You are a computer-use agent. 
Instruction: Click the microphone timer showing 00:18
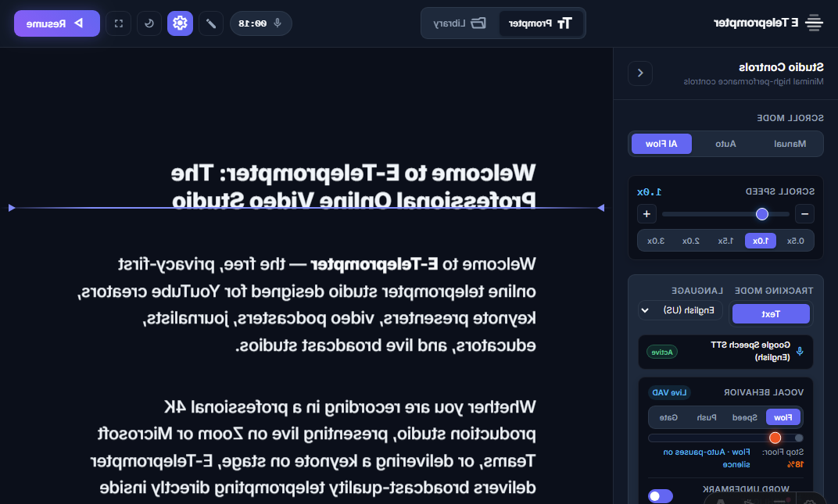[261, 23]
